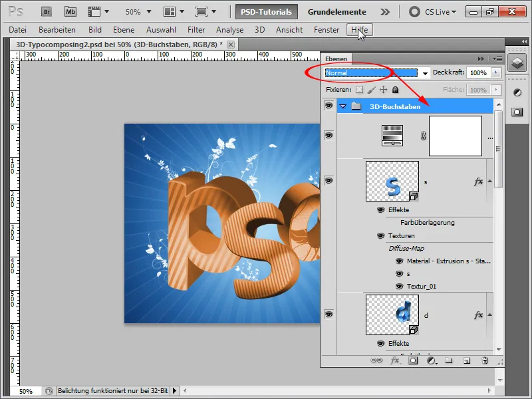Open the Masks panel dock icon
This screenshot has width=532, height=399.
517,112
